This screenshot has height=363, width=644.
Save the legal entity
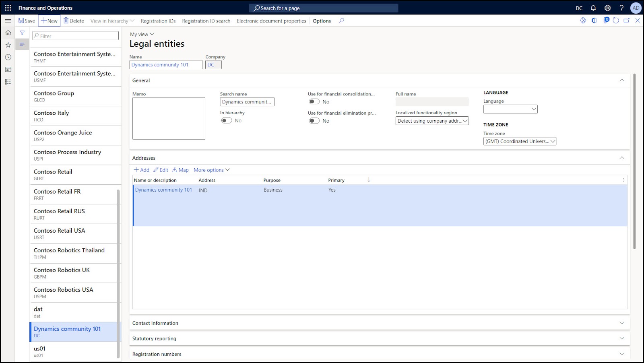[27, 21]
